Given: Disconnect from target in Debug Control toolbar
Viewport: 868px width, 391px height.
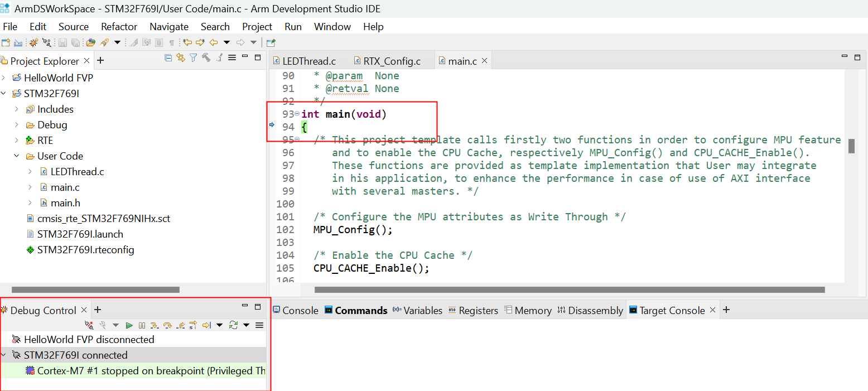Looking at the screenshot, I should pyautogui.click(x=89, y=325).
